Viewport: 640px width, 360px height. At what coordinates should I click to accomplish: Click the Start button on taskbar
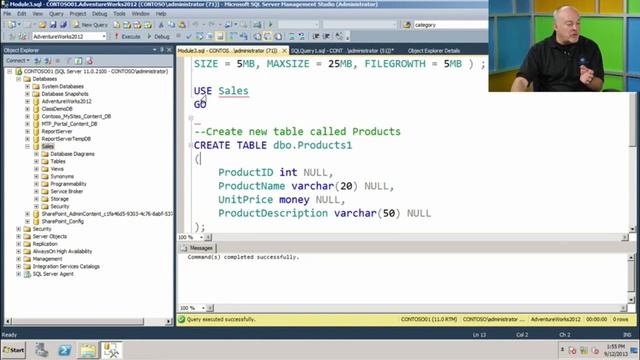coord(13,350)
